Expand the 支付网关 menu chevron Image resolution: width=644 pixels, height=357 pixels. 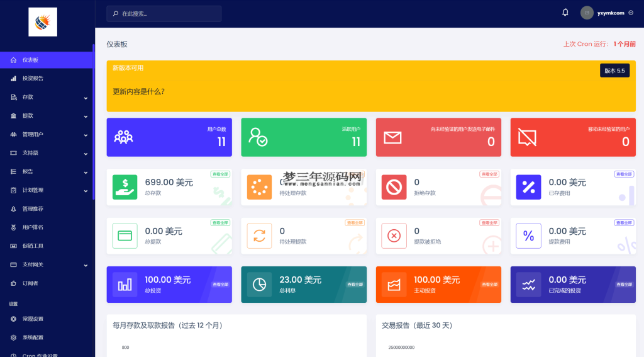tap(86, 265)
